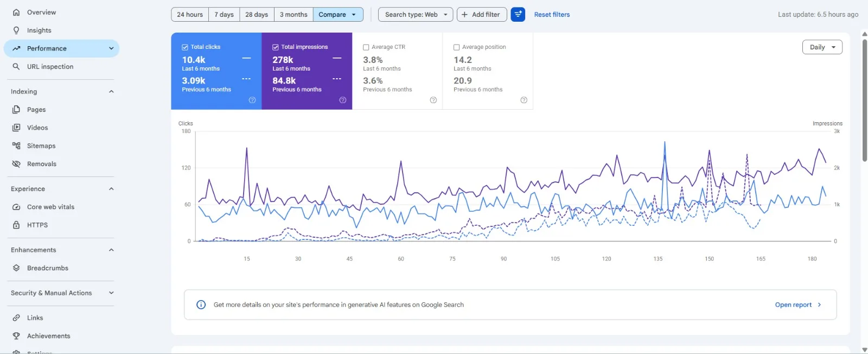This screenshot has width=868, height=354.
Task: Open the Daily granularity dropdown
Action: [822, 47]
